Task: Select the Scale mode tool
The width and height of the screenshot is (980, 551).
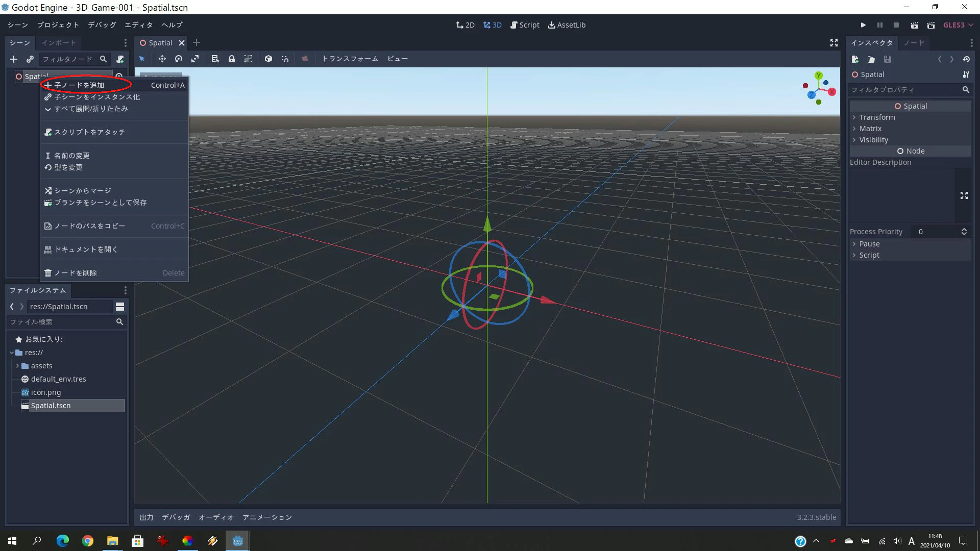Action: (x=195, y=59)
